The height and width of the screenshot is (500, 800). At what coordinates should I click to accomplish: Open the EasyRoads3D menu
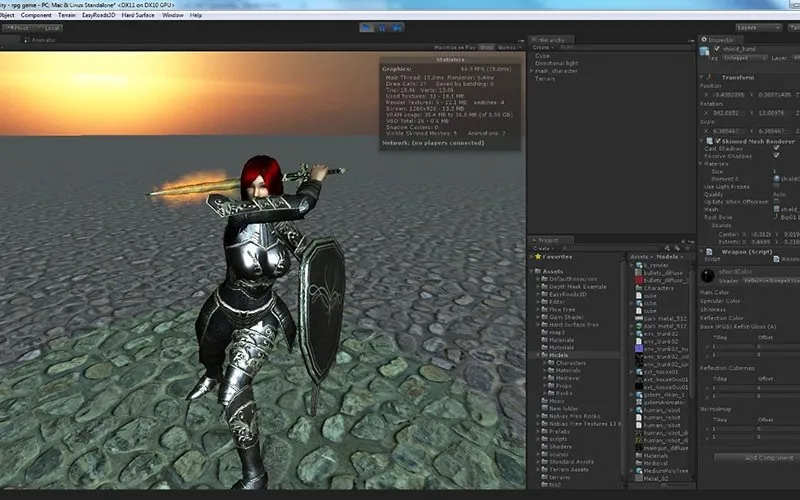pos(98,15)
